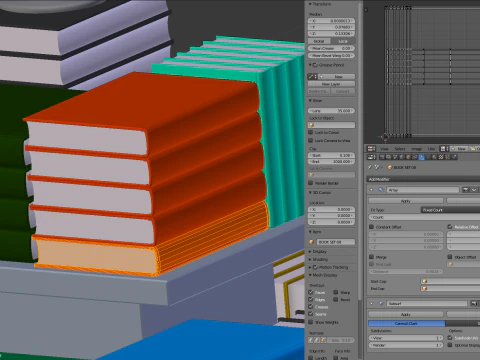Viewport: 480px width, 360px height.
Task: Open the Fit Type Fixed Count dropdown
Action: pos(450,210)
